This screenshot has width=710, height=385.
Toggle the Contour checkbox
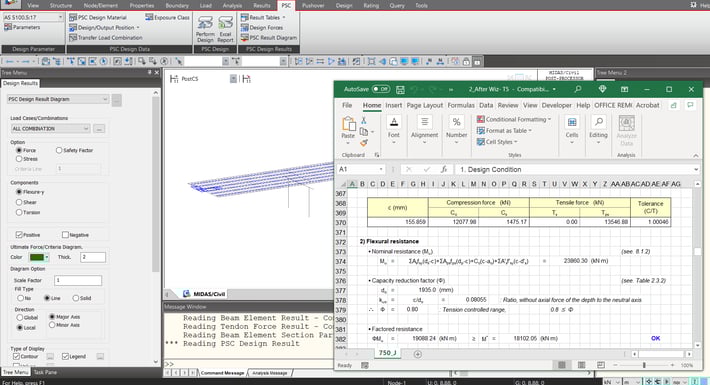point(17,356)
